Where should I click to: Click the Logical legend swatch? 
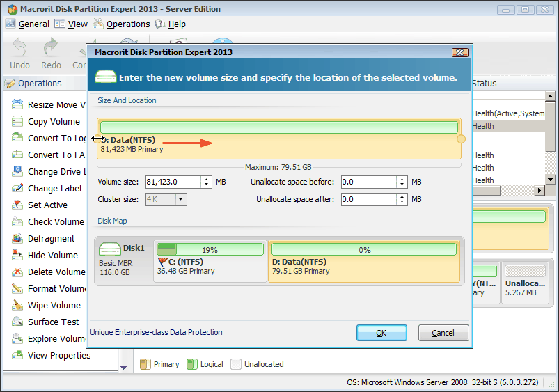click(x=192, y=364)
